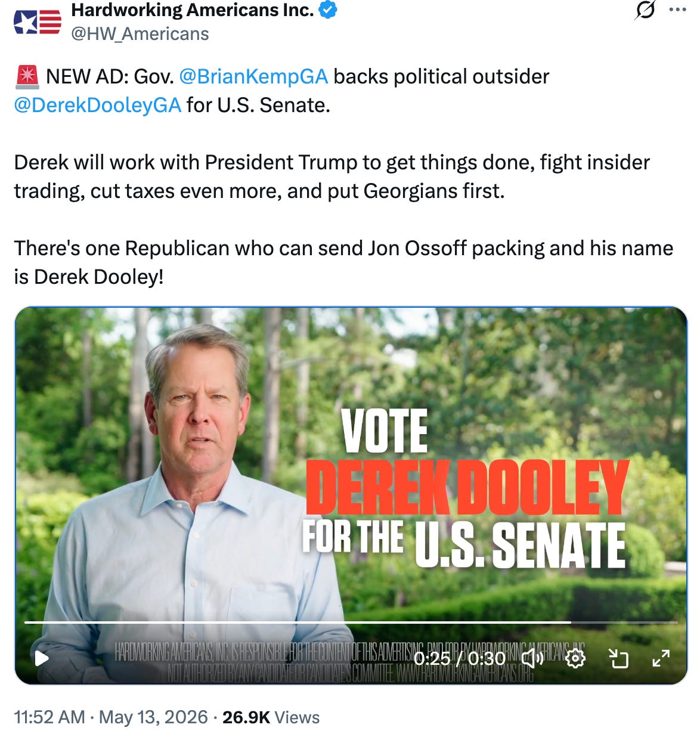Image resolution: width=700 pixels, height=737 pixels.
Task: Click the picture-in-picture popout icon
Action: [619, 658]
